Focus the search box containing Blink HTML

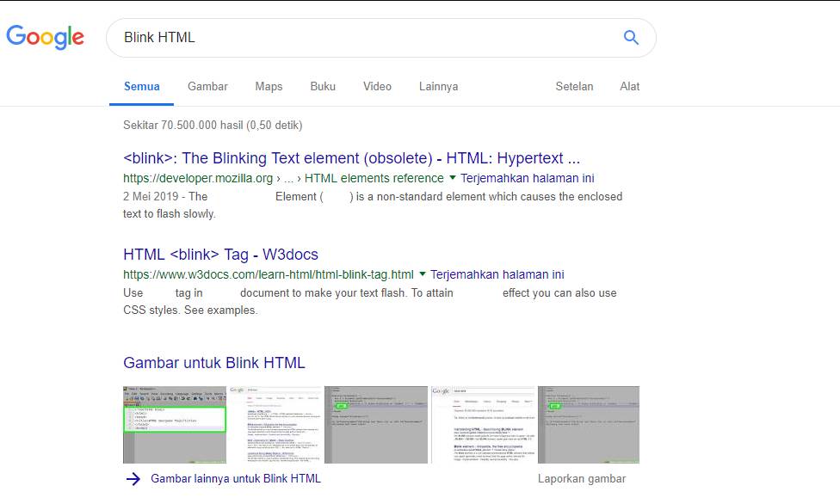(x=381, y=38)
